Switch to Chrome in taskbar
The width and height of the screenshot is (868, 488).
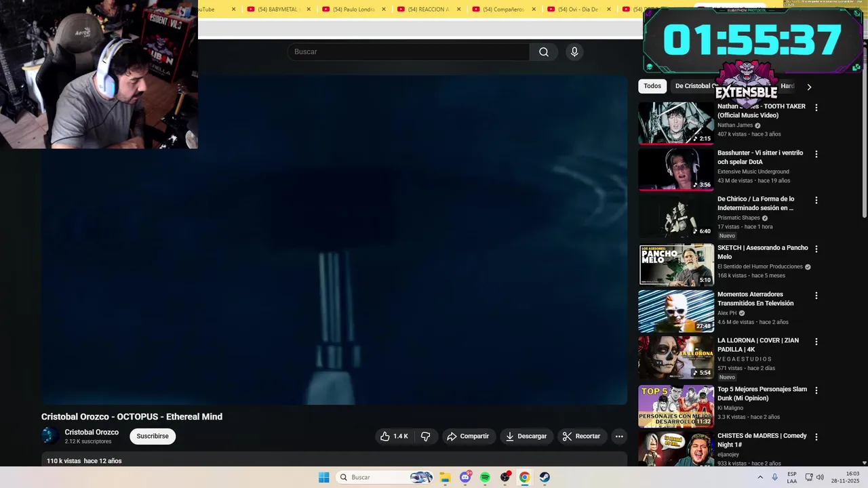[x=524, y=477]
